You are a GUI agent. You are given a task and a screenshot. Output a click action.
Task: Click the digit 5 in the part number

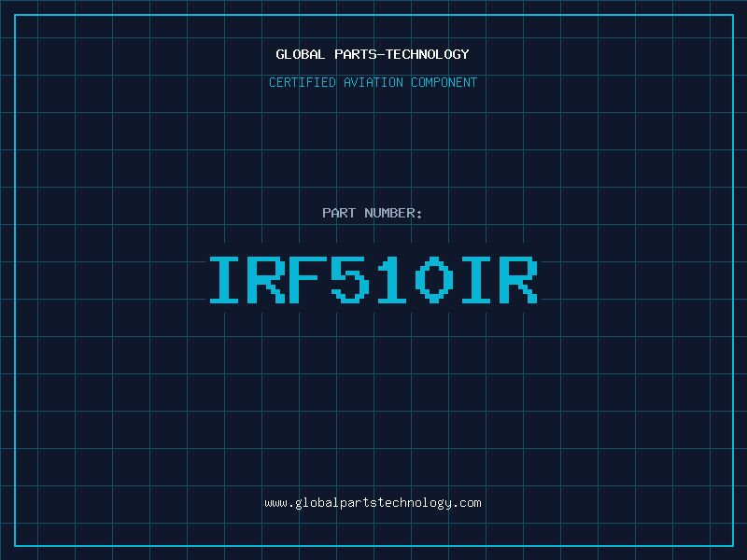click(351, 280)
